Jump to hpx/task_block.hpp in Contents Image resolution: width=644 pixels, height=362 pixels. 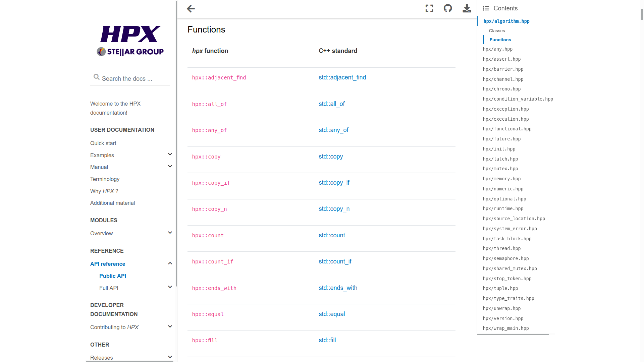[507, 239]
